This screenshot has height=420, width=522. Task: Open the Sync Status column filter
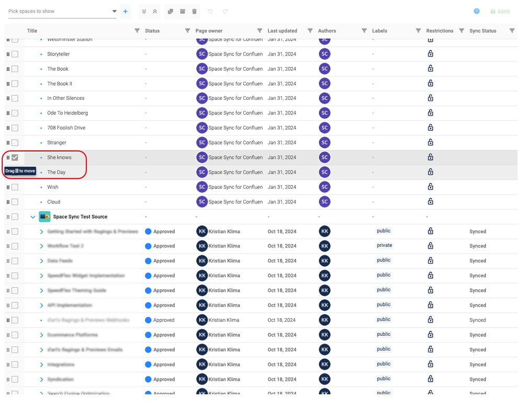tap(512, 31)
